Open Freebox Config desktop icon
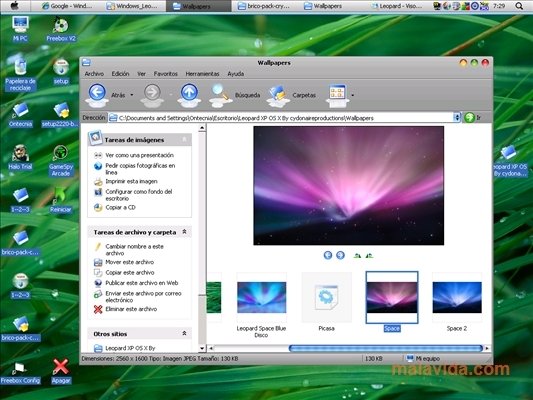 (x=20, y=373)
